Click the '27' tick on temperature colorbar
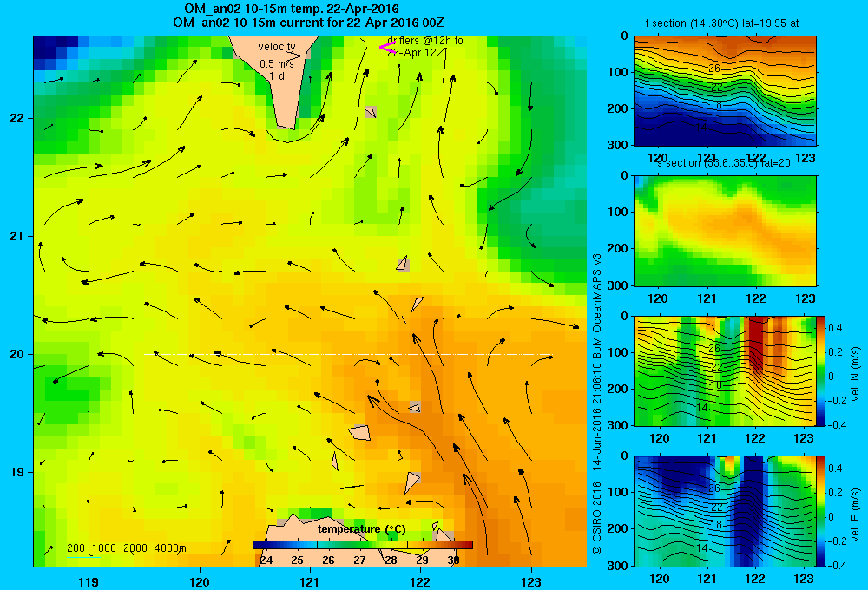 (x=360, y=560)
